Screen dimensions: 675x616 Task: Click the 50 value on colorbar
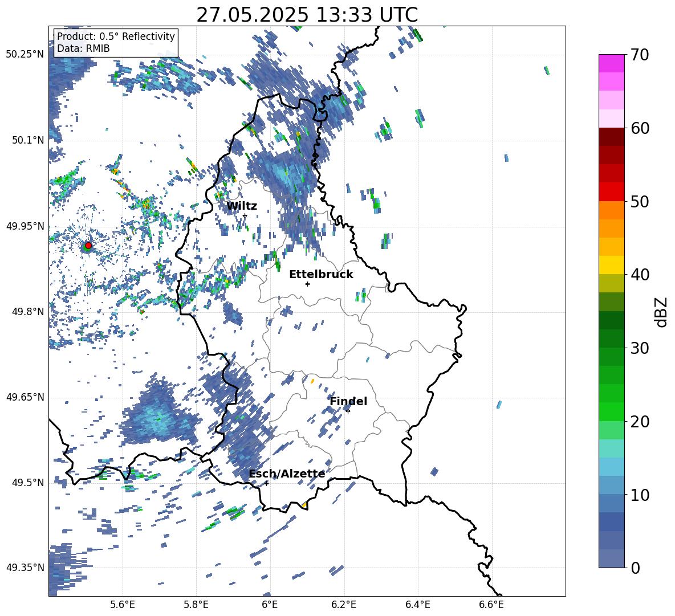pos(640,202)
